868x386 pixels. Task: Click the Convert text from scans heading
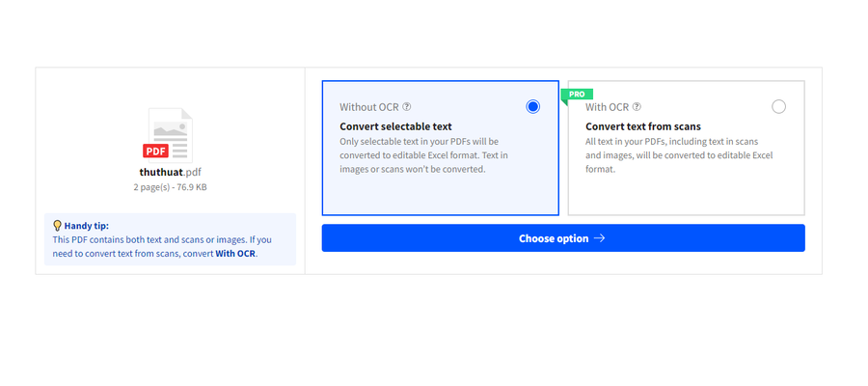click(x=643, y=126)
